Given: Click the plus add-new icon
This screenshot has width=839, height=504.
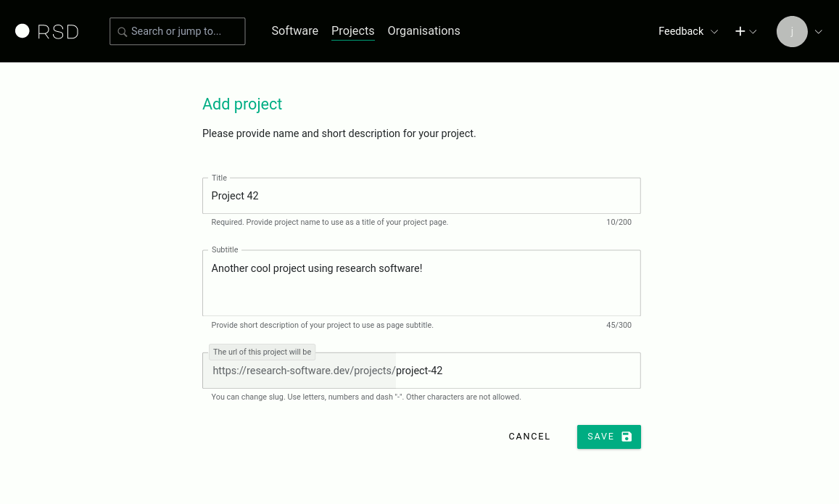Looking at the screenshot, I should click(740, 31).
